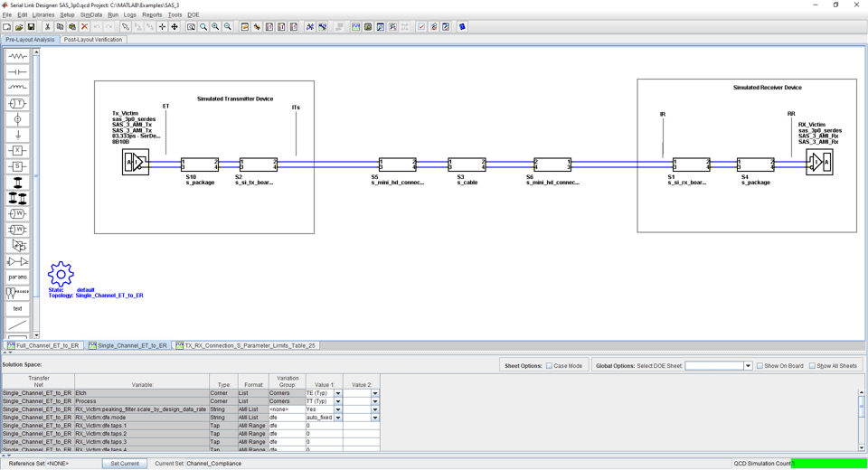868x470 pixels.
Task: Toggle the Show On Board checkbox
Action: [x=759, y=366]
